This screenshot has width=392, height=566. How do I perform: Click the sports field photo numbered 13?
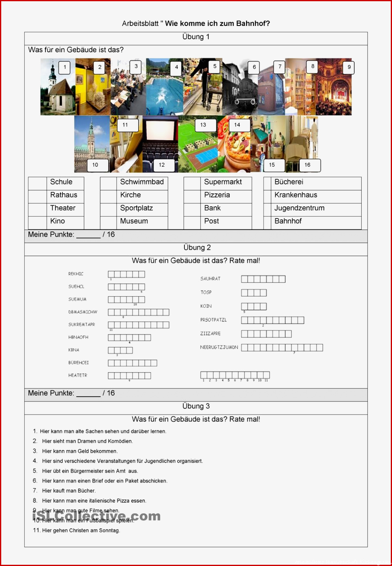(198, 144)
